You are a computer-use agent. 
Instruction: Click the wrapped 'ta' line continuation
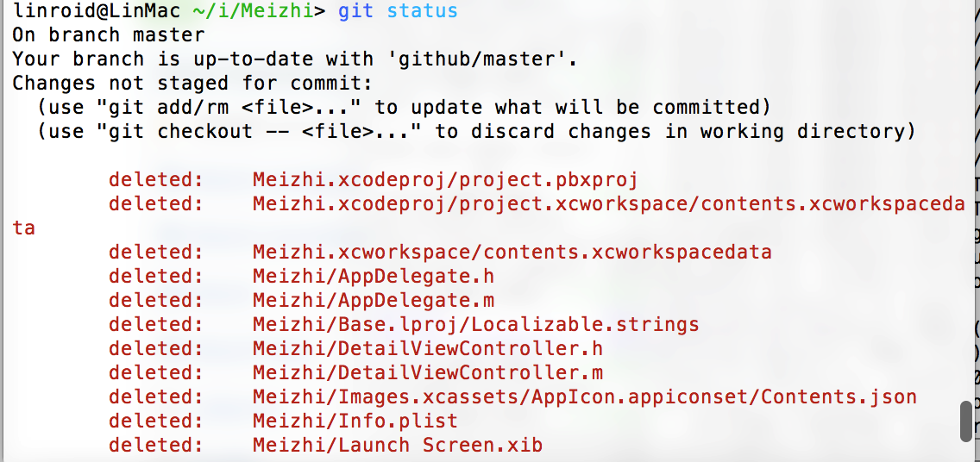point(24,228)
